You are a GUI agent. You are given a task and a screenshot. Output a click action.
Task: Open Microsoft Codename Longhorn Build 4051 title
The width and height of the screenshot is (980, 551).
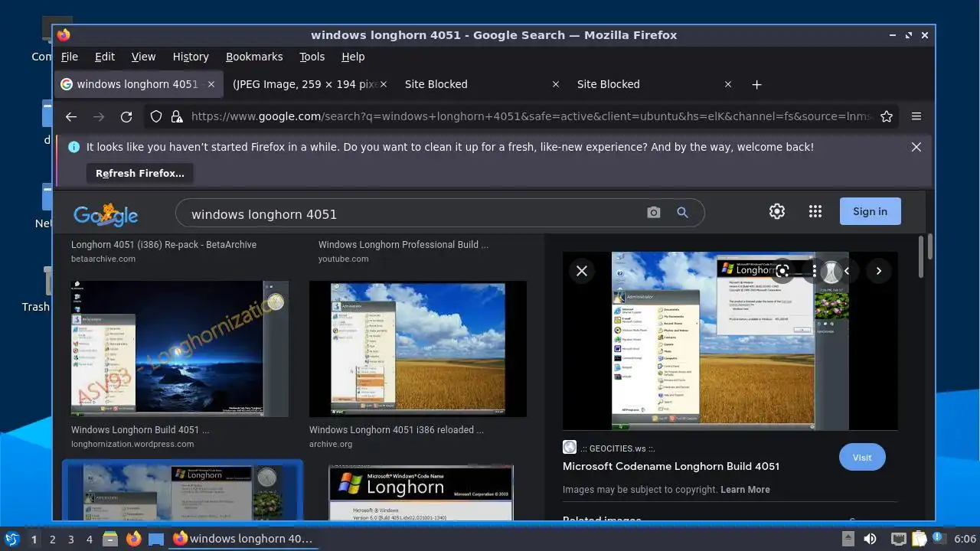point(671,466)
